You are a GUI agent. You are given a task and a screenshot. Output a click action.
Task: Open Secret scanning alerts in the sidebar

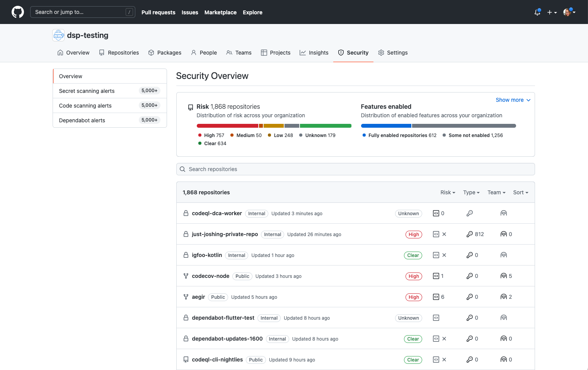pyautogui.click(x=87, y=91)
